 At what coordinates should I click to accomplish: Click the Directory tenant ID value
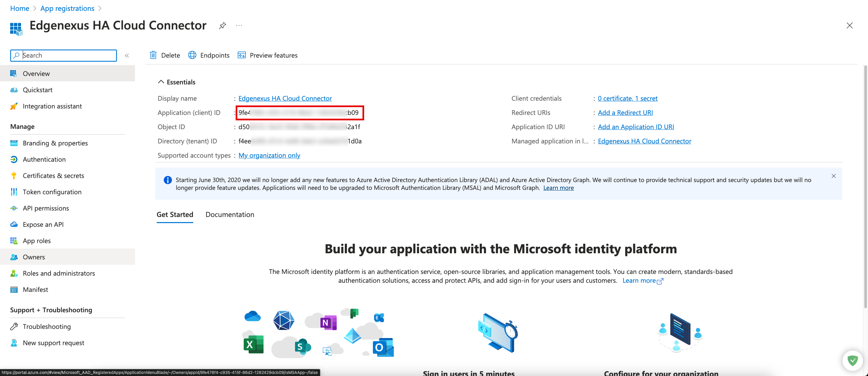pyautogui.click(x=300, y=141)
